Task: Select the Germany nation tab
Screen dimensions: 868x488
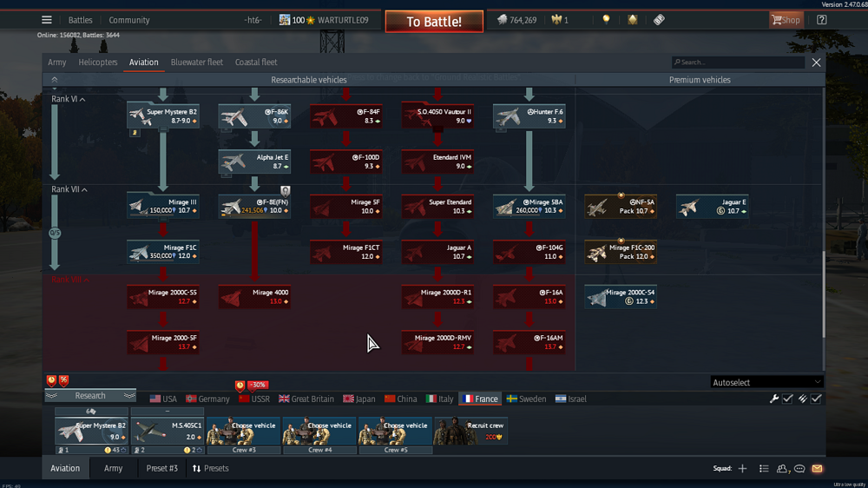Action: [x=207, y=399]
